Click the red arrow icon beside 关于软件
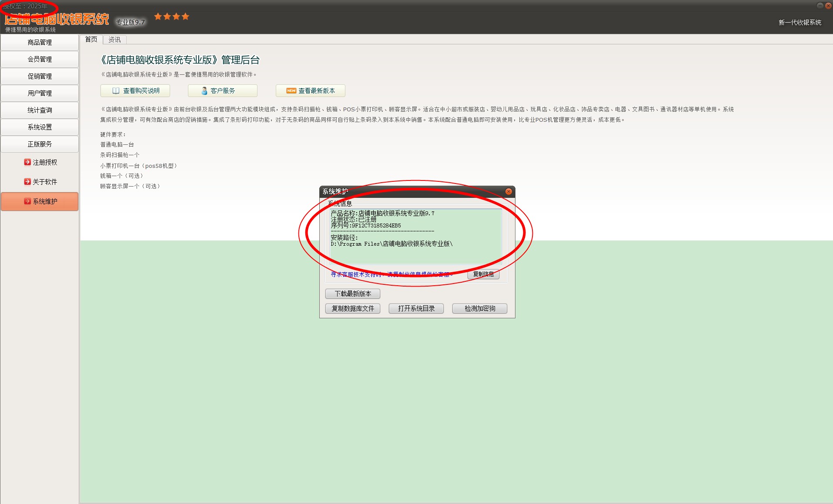833x504 pixels. [x=27, y=182]
